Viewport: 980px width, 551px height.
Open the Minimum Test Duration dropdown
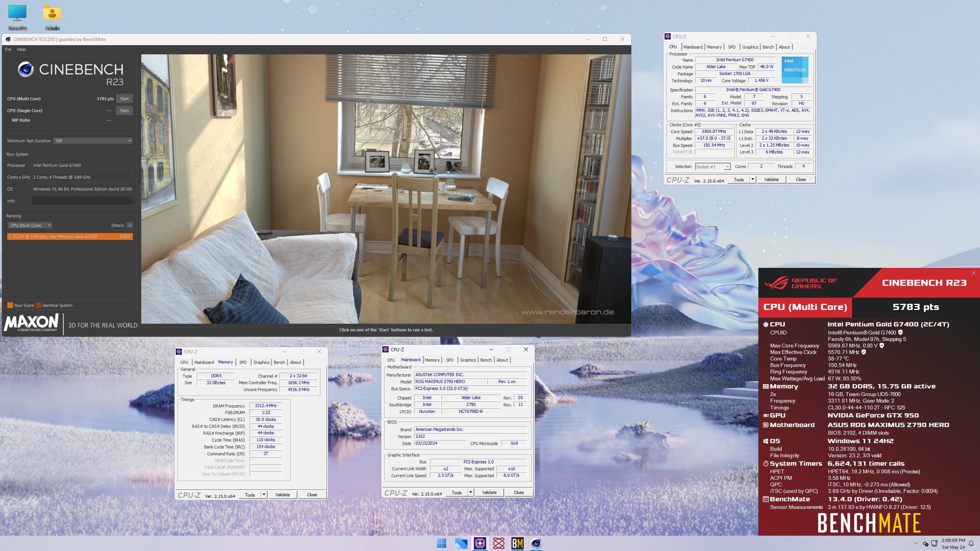93,141
